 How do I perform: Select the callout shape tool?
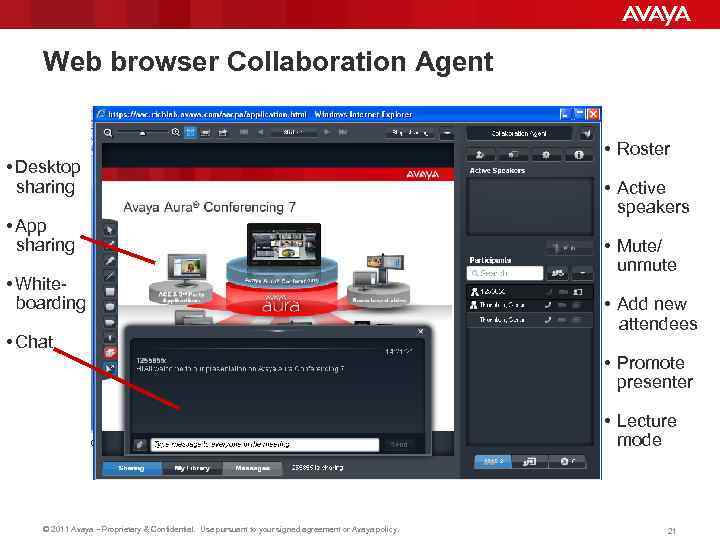pos(110,322)
